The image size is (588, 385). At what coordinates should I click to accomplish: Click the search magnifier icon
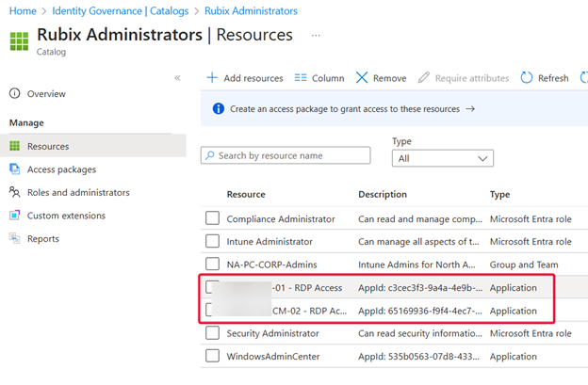click(x=210, y=155)
